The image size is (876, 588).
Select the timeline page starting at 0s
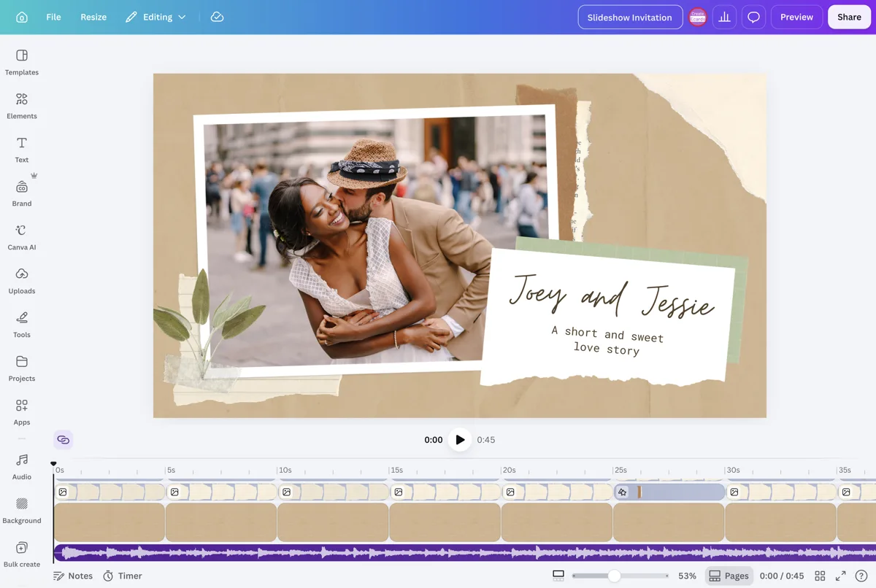pyautogui.click(x=109, y=522)
